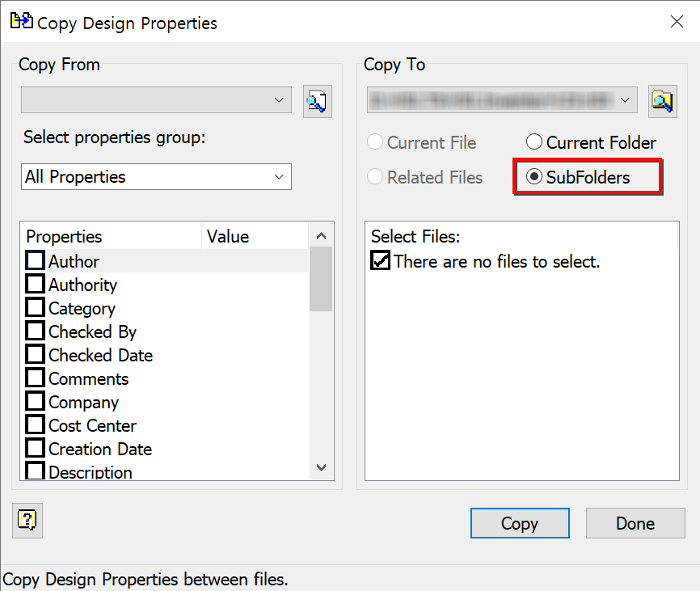Click the Value column header

(x=227, y=236)
